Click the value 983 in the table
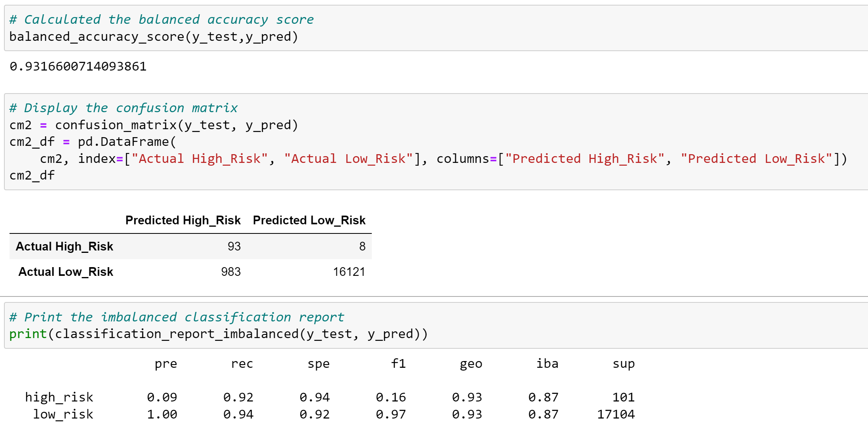 click(x=230, y=271)
